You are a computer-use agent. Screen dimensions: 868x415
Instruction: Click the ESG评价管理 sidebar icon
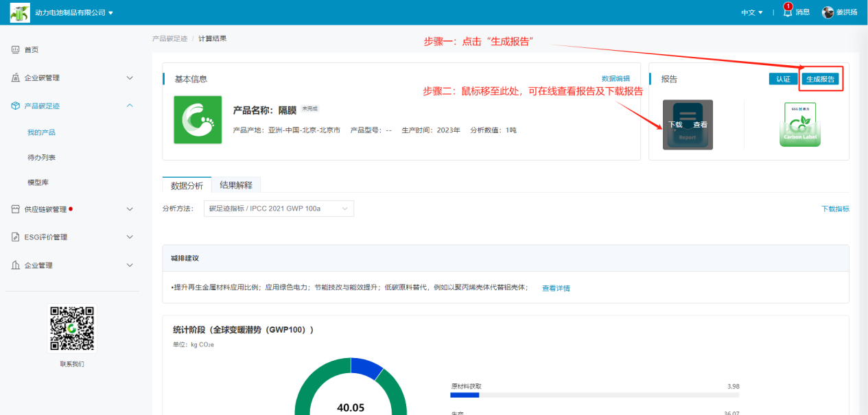(x=16, y=237)
